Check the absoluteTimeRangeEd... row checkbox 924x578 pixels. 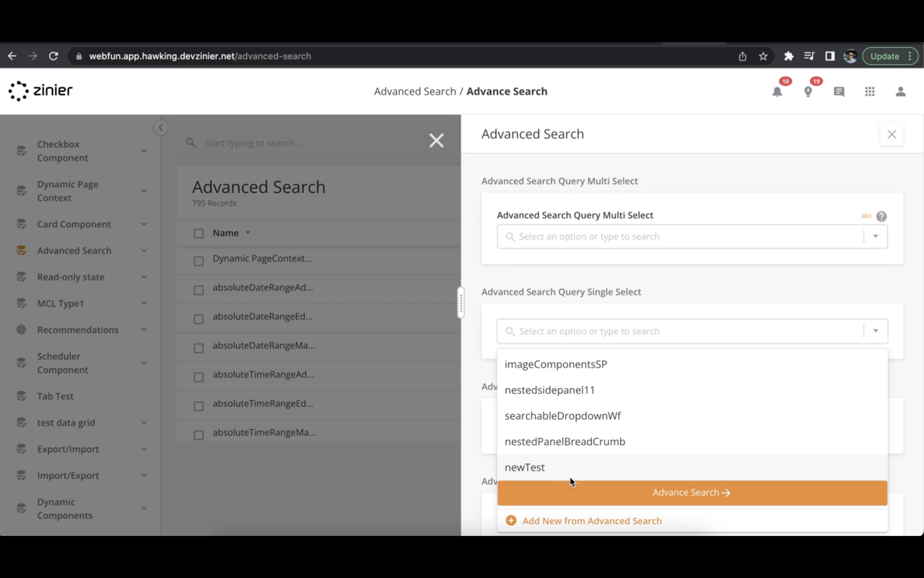click(x=199, y=406)
